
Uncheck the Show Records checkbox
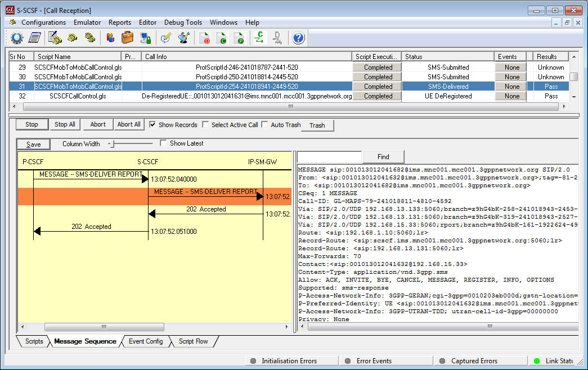pyautogui.click(x=152, y=125)
